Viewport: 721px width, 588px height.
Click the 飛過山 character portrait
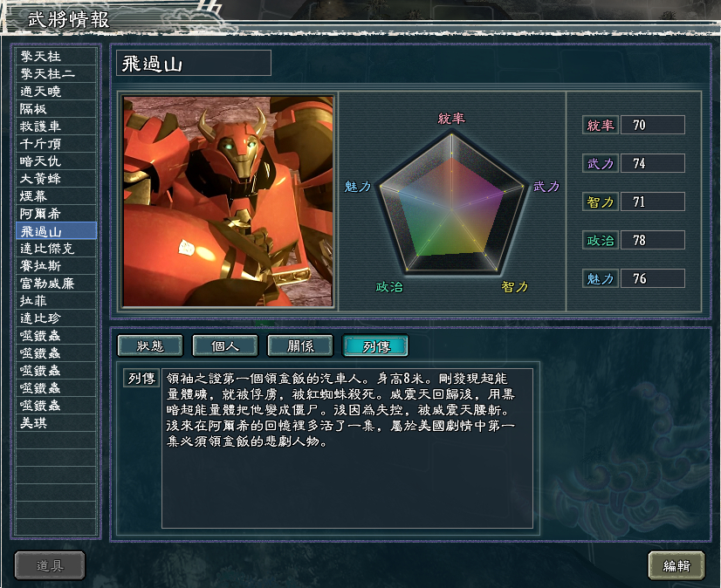pos(228,201)
